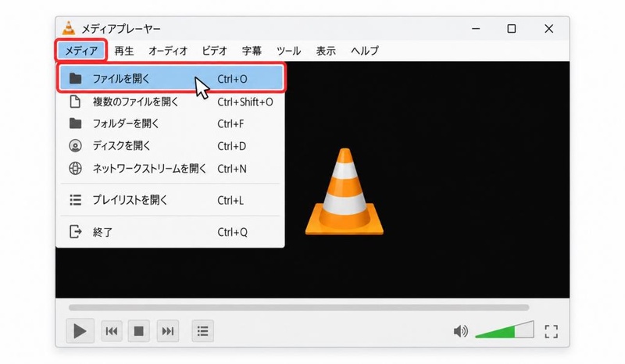Adjust the green volume slider
This screenshot has width=625, height=364.
[x=505, y=330]
